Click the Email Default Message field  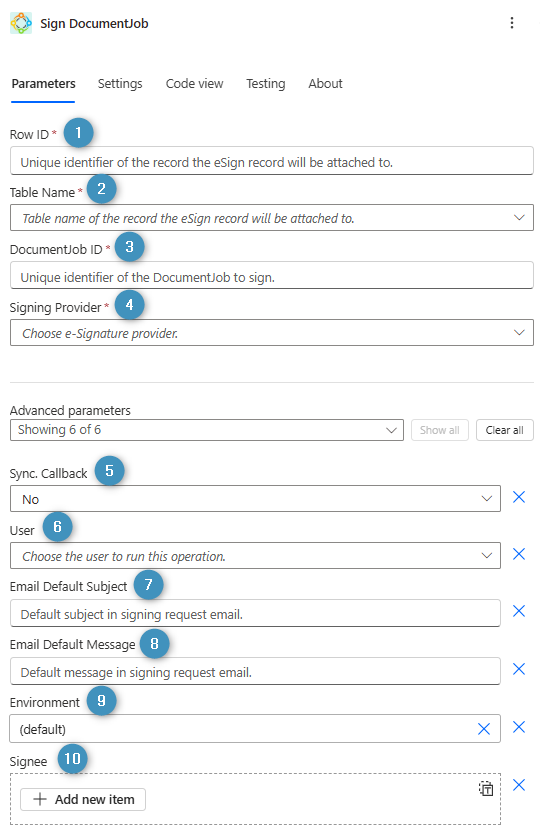tap(255, 671)
